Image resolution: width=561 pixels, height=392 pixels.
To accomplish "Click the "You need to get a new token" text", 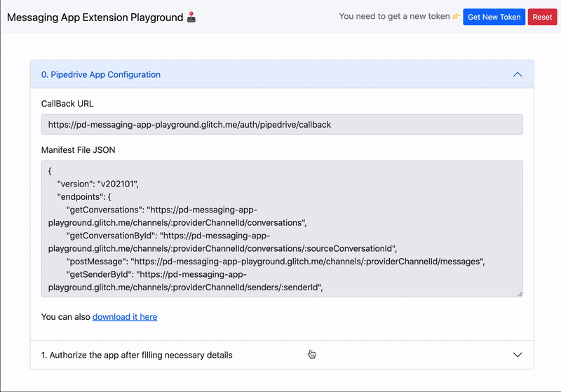I will point(393,17).
